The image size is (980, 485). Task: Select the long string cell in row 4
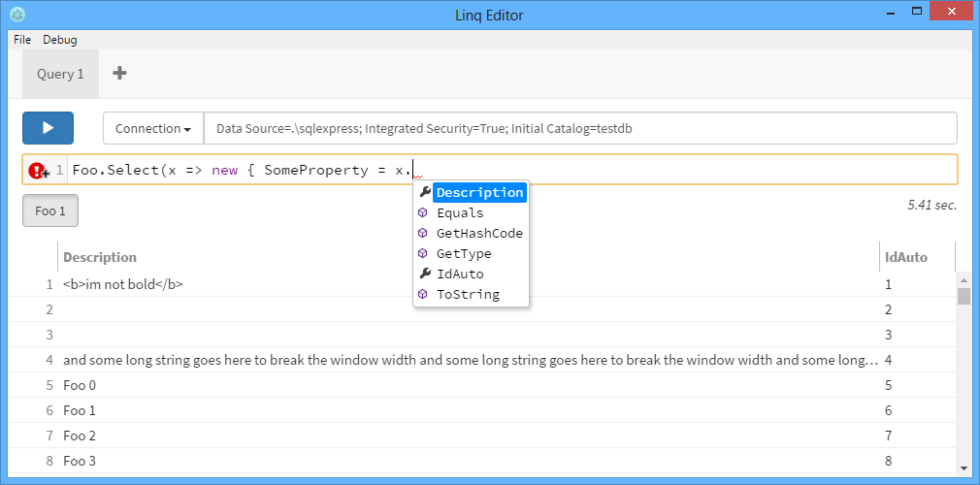tap(468, 360)
